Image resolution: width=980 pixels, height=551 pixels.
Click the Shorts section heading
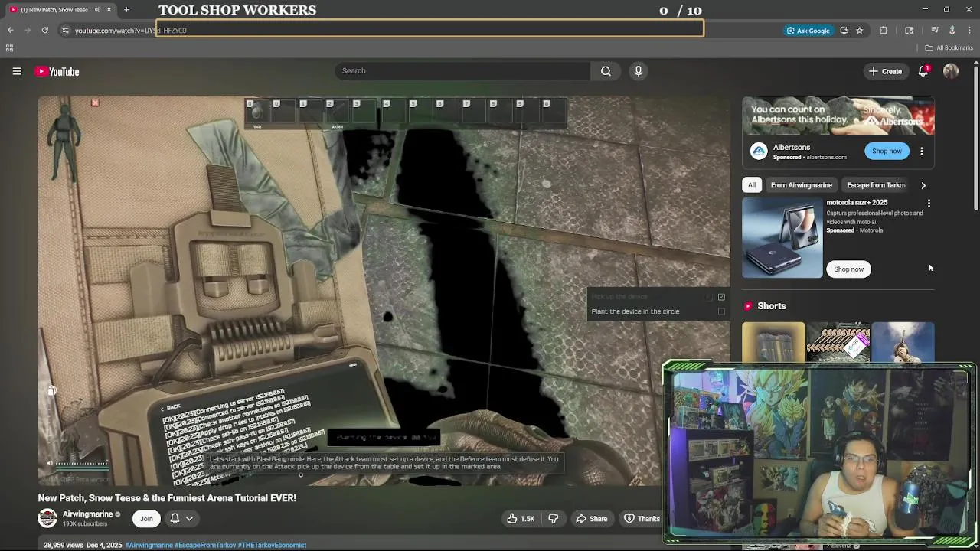[x=771, y=306]
